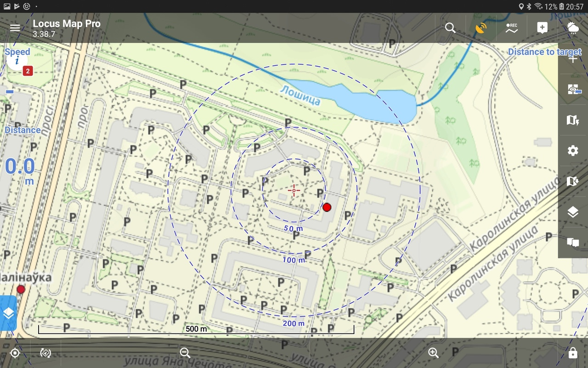Open battery 12% status indicator

click(555, 6)
